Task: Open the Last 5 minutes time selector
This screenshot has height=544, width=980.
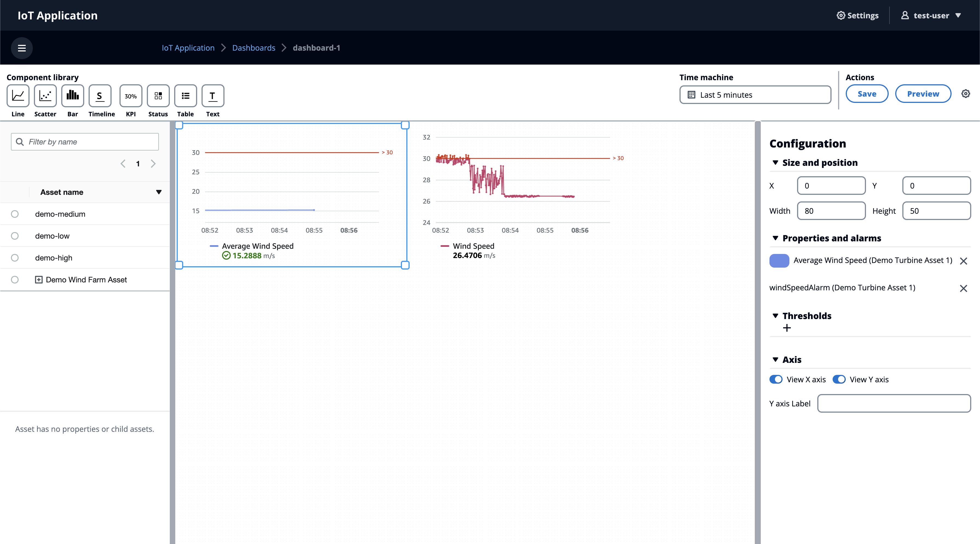Action: 755,95
